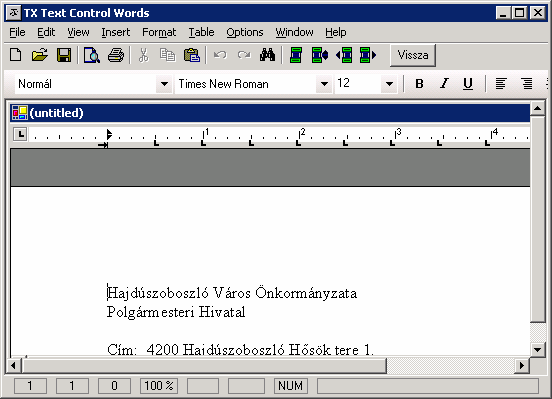Viewport: 552px width, 399px height.
Task: Click the green field icon with diamond marker
Action: 320,55
